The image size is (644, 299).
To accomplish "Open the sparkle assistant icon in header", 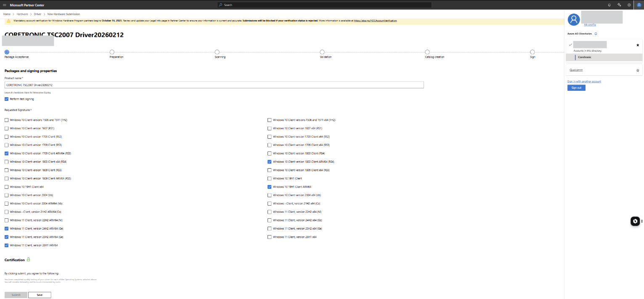I will (619, 5).
